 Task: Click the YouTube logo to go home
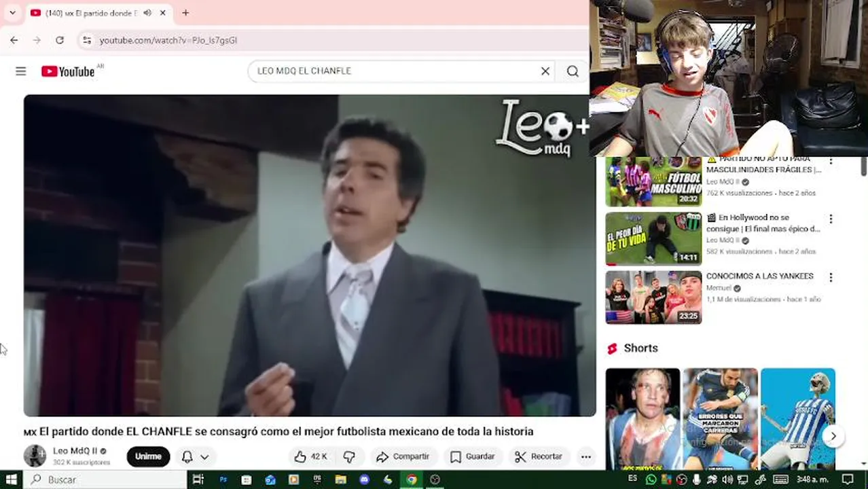(x=68, y=71)
